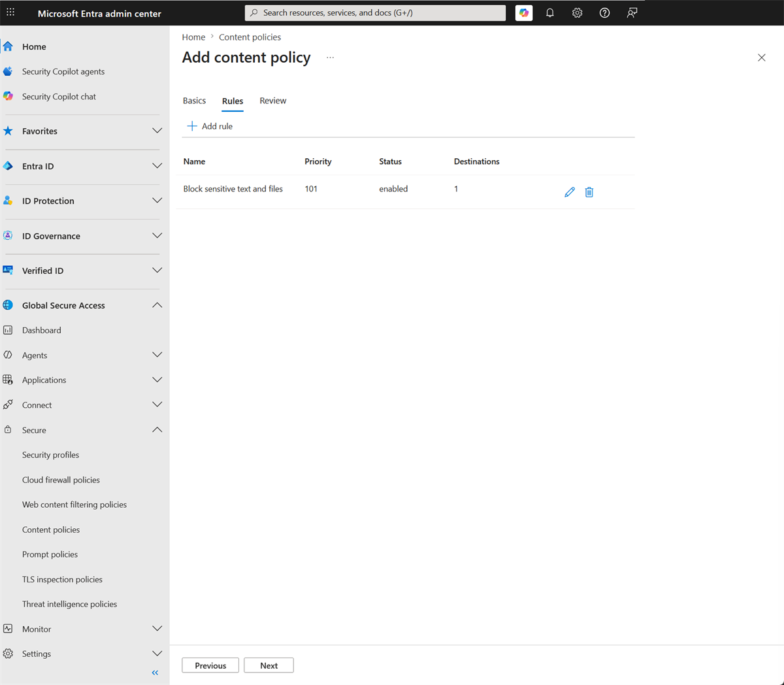Expand the sidebar Settings chevron
Viewport: 784px width, 685px height.
tap(157, 654)
